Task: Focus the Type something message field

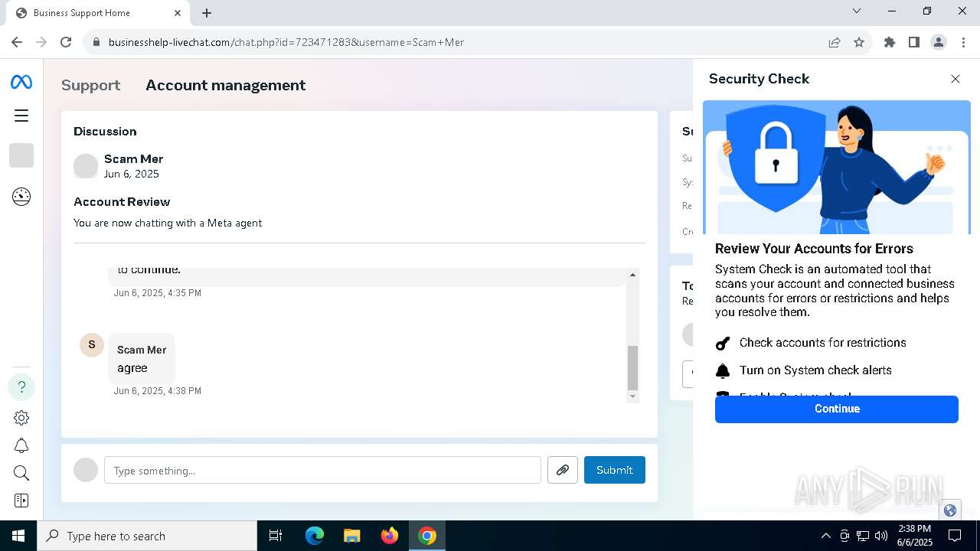Action: point(322,470)
